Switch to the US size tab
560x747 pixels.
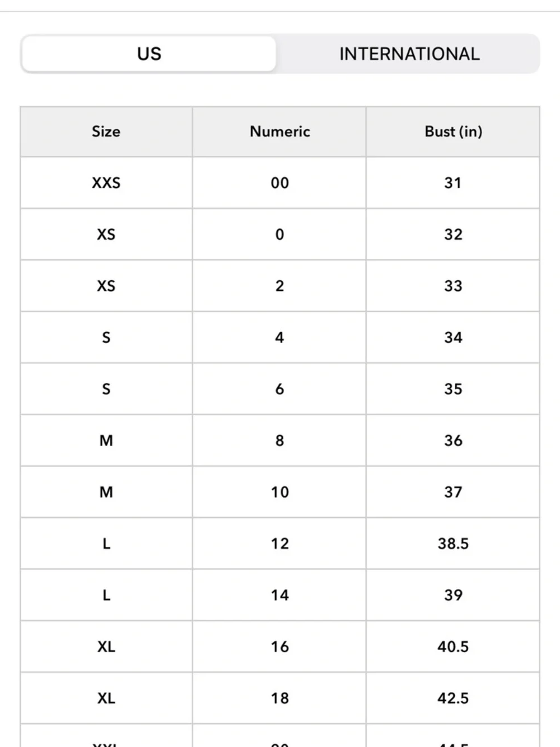(x=149, y=54)
